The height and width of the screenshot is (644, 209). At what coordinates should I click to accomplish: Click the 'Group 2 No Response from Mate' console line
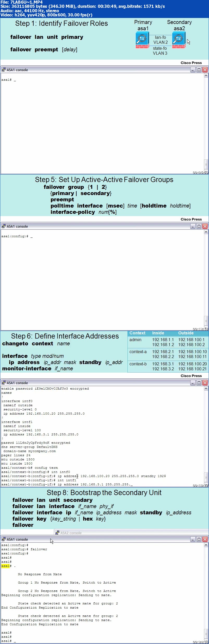coord(67,591)
